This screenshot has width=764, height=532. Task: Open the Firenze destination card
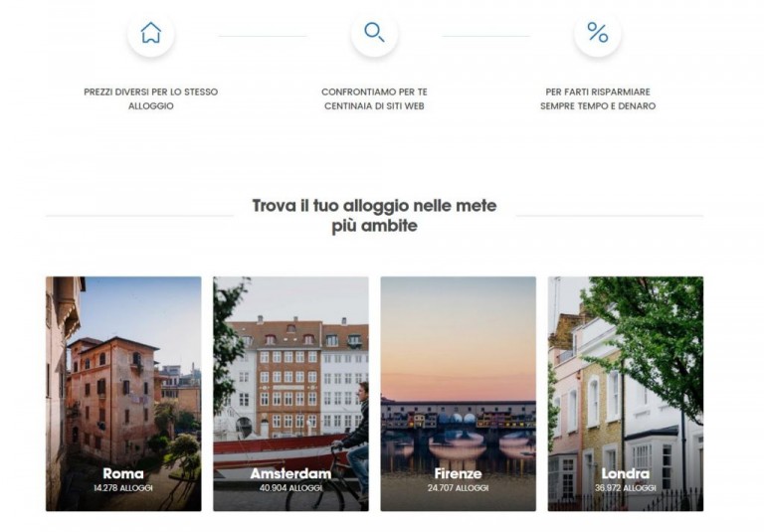(x=458, y=394)
